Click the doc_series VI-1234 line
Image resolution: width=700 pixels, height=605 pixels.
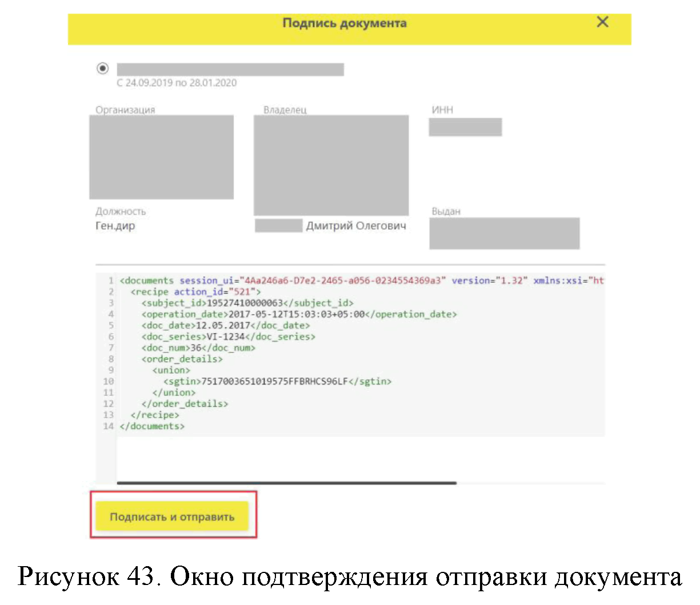[229, 336]
